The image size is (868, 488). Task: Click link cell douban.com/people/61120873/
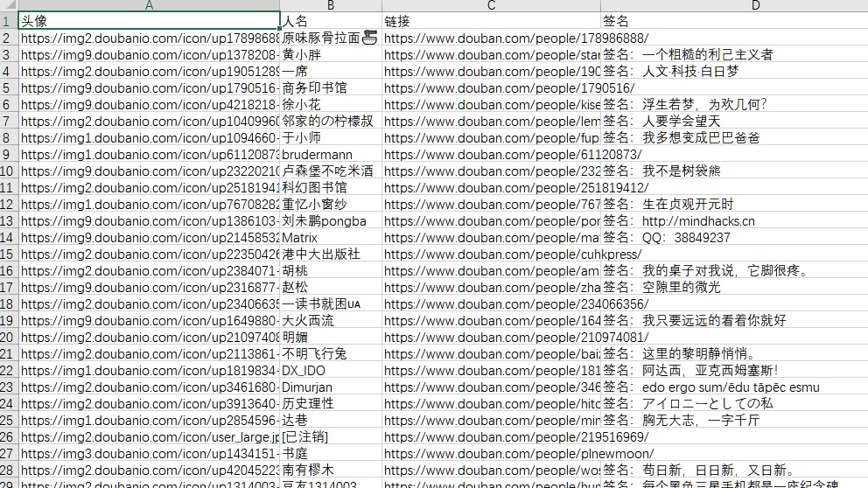[491, 155]
